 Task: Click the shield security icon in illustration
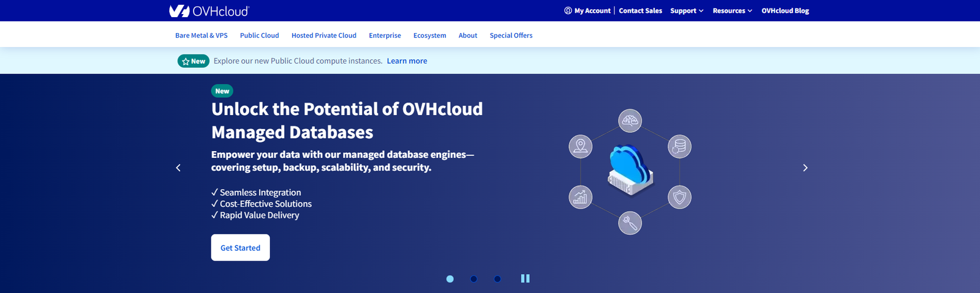[679, 198]
